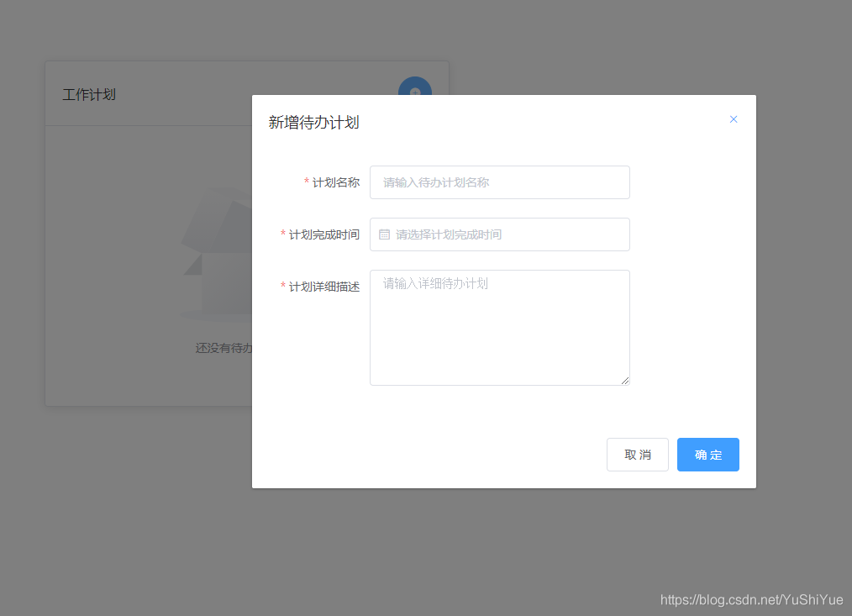
Task: Open the YuShiYue CSDN blog link
Action: pos(751,600)
